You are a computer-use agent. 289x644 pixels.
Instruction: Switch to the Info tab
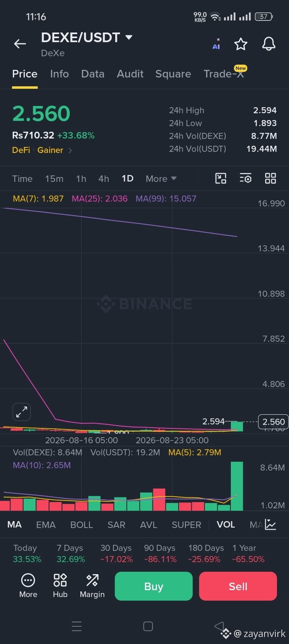pyautogui.click(x=59, y=74)
